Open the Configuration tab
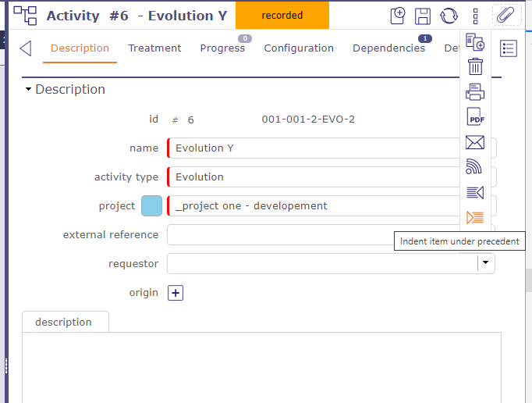The width and height of the screenshot is (532, 403). [x=299, y=48]
